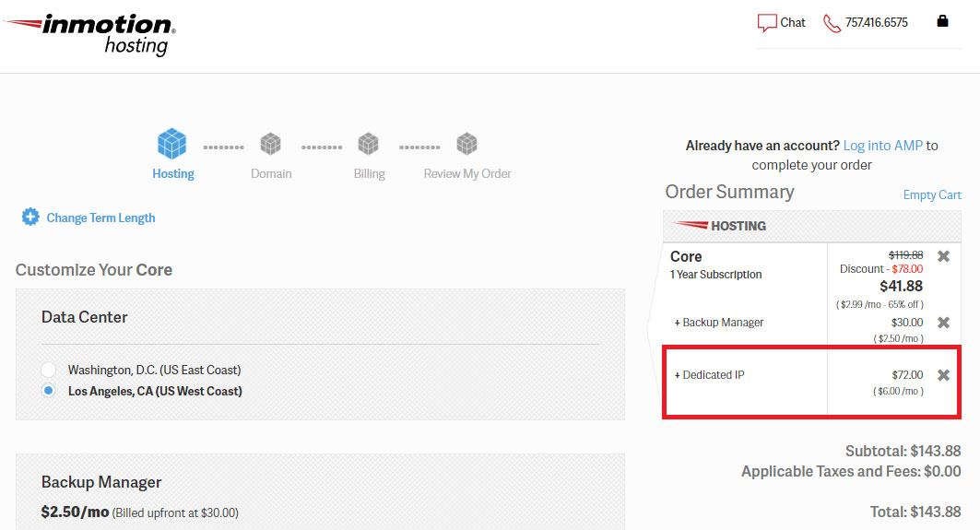
Task: Click the Review My Order cube icon
Action: (x=466, y=144)
